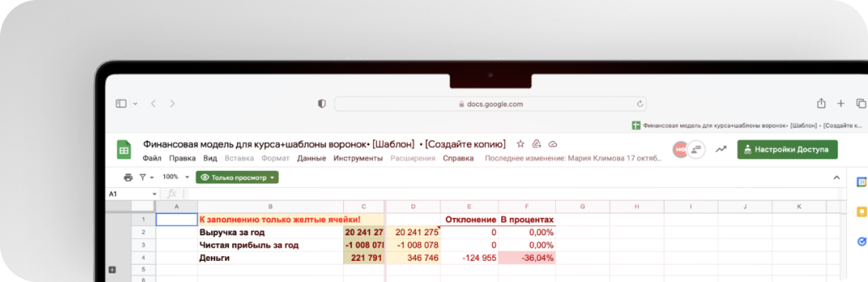Select column B header
868x282 pixels.
(x=271, y=207)
